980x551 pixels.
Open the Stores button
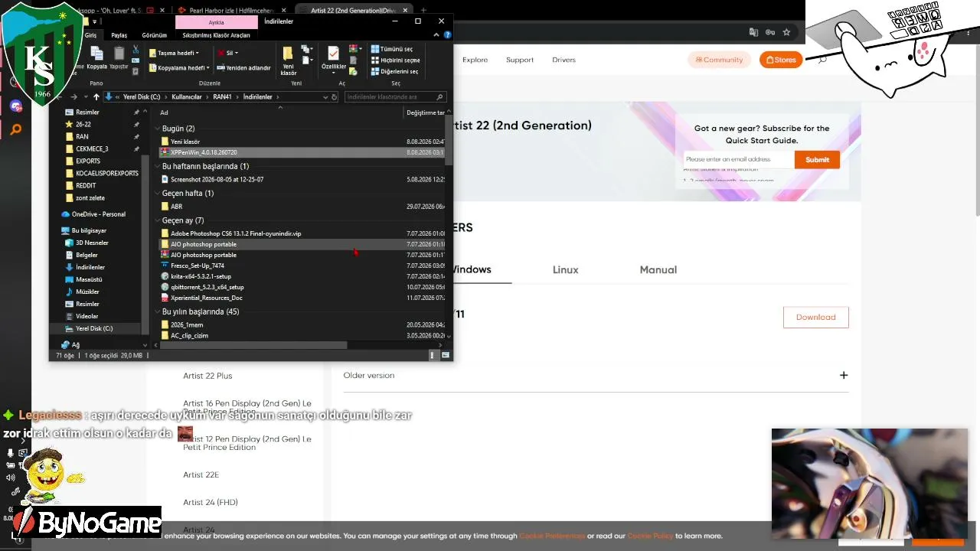tap(781, 60)
